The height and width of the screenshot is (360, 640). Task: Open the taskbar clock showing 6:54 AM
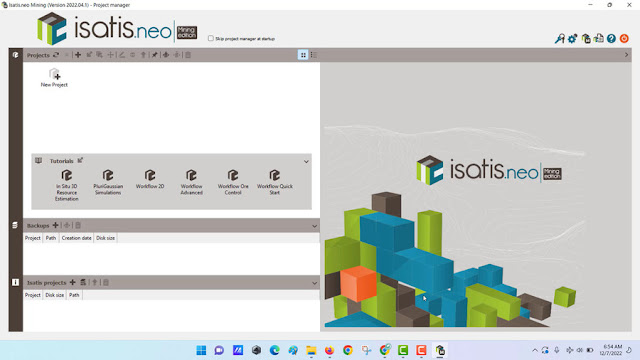(x=612, y=350)
